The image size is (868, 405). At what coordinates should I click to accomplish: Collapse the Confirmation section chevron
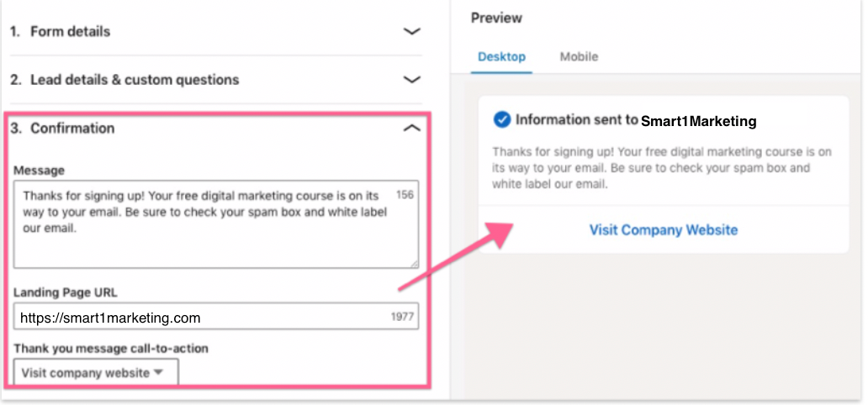click(411, 129)
